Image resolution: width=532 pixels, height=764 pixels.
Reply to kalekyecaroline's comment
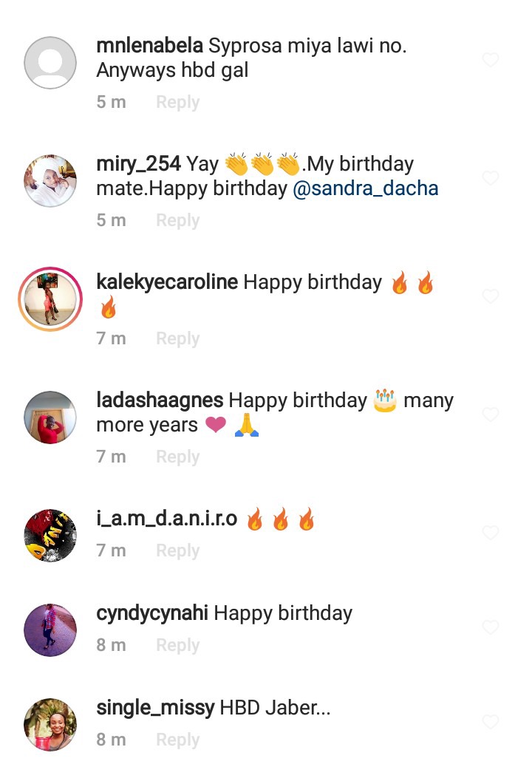[x=178, y=338]
